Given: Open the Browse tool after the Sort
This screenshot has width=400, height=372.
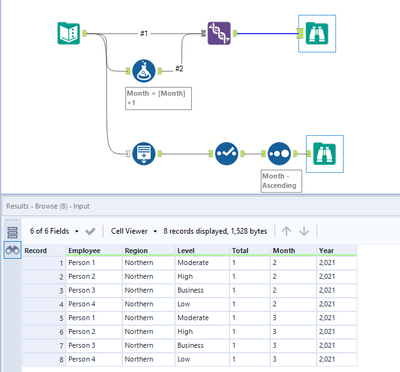Looking at the screenshot, I should pos(325,154).
